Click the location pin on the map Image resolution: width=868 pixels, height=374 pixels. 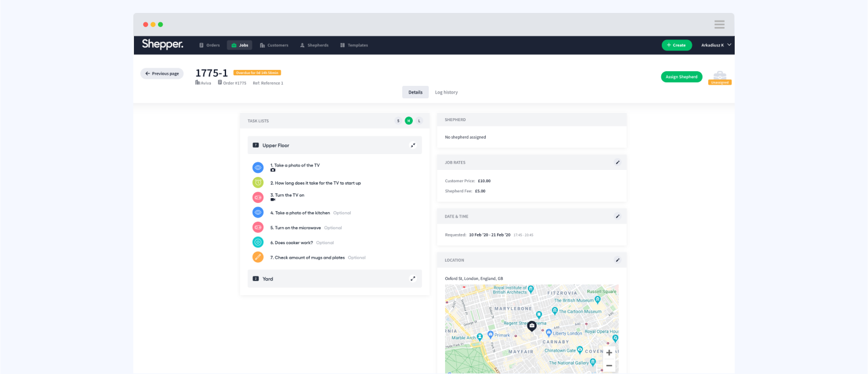(x=531, y=325)
